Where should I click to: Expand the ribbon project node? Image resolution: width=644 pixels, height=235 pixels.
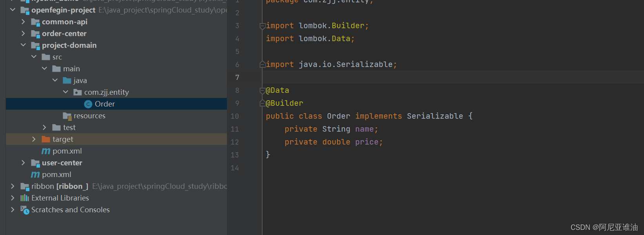pos(13,186)
